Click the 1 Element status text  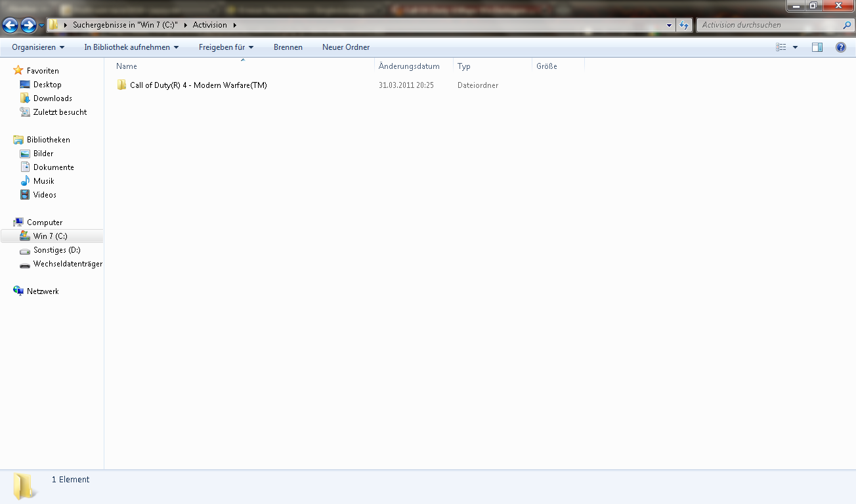(70, 480)
